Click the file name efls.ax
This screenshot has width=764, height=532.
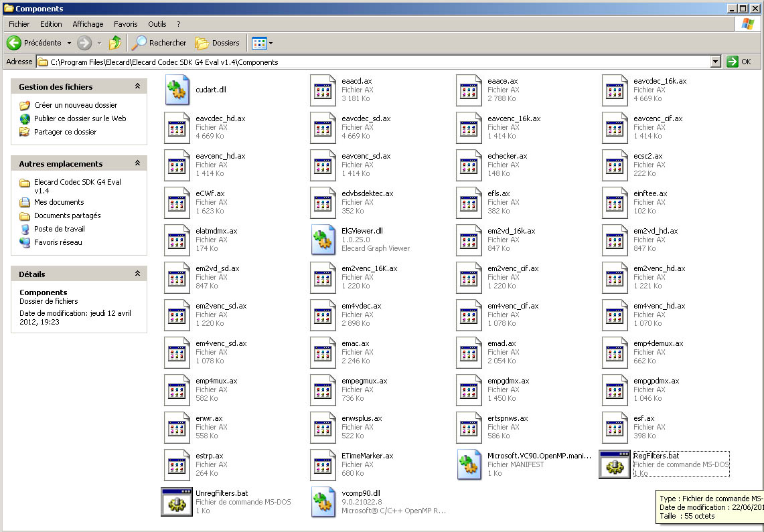pos(498,193)
